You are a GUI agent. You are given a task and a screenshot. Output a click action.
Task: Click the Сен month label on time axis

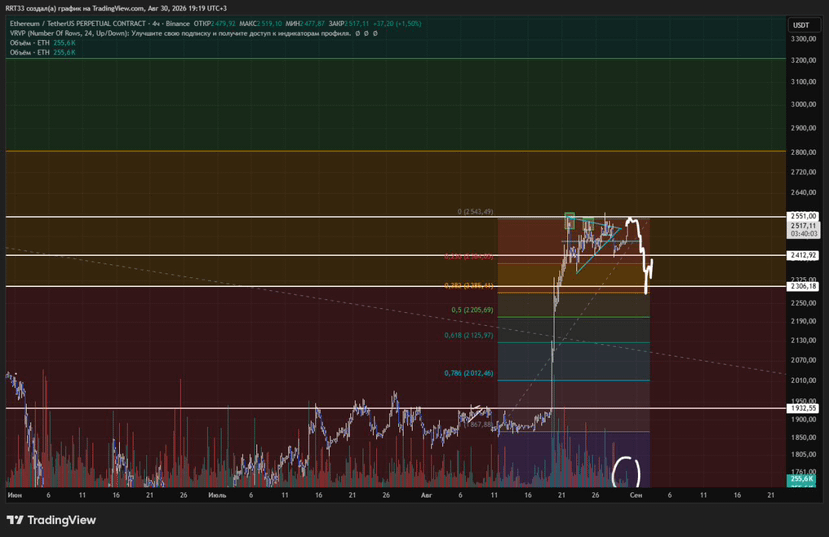[x=636, y=495]
